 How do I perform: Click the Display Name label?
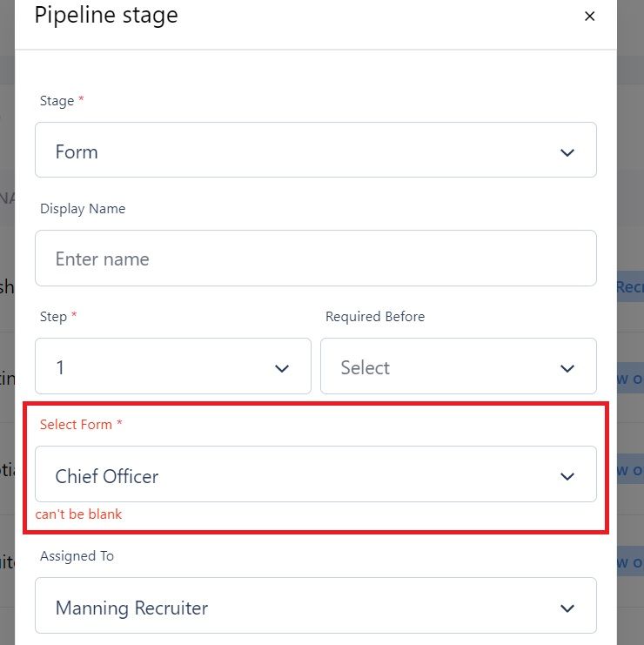click(83, 209)
